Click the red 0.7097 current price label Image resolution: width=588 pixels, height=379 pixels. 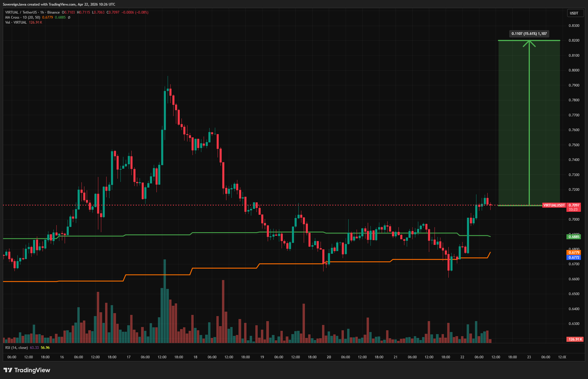(574, 205)
